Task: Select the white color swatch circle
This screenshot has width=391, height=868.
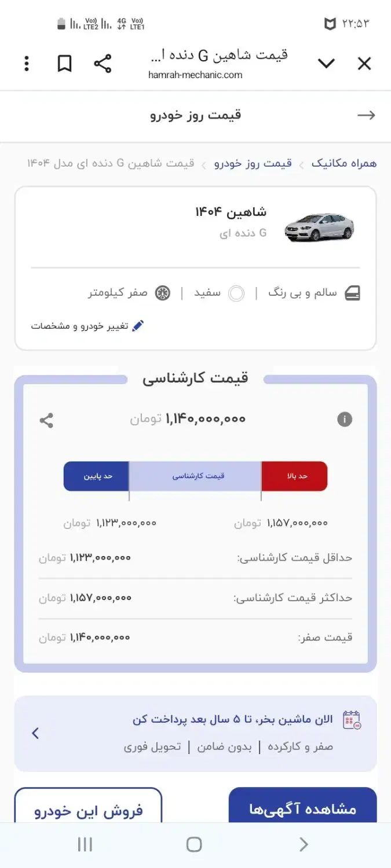Action: (236, 293)
